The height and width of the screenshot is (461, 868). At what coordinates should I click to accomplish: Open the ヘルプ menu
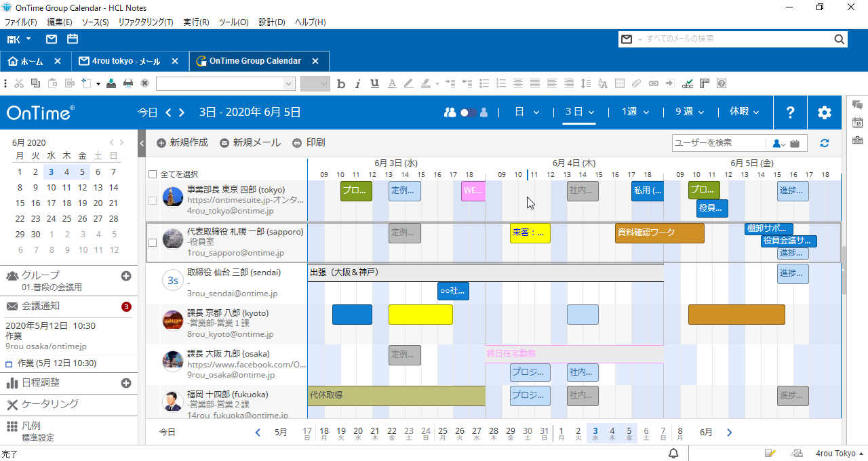310,22
